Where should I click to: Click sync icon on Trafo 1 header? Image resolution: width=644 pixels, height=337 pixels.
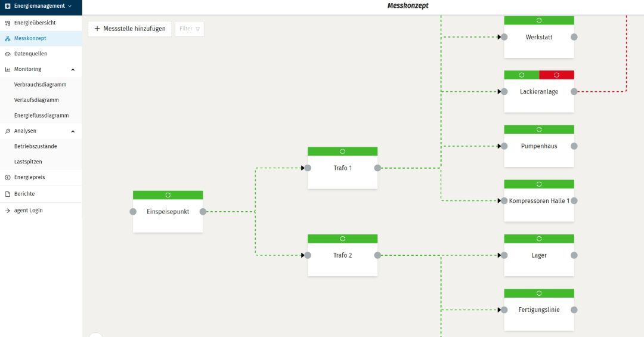pos(342,152)
